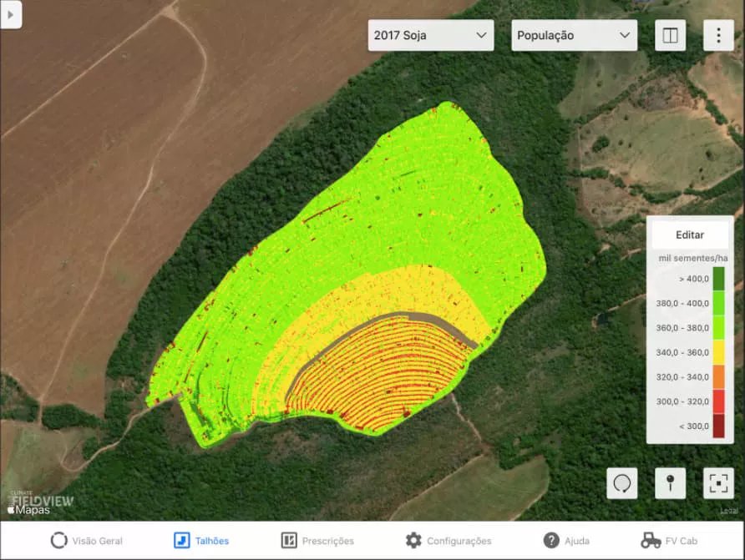Click the yellow 340,0 - 360,0 swatch
Viewport: 745px width, 560px height.
tap(718, 352)
